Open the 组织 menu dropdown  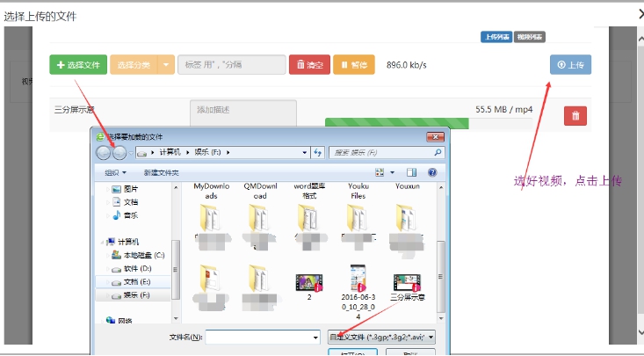pyautogui.click(x=116, y=172)
